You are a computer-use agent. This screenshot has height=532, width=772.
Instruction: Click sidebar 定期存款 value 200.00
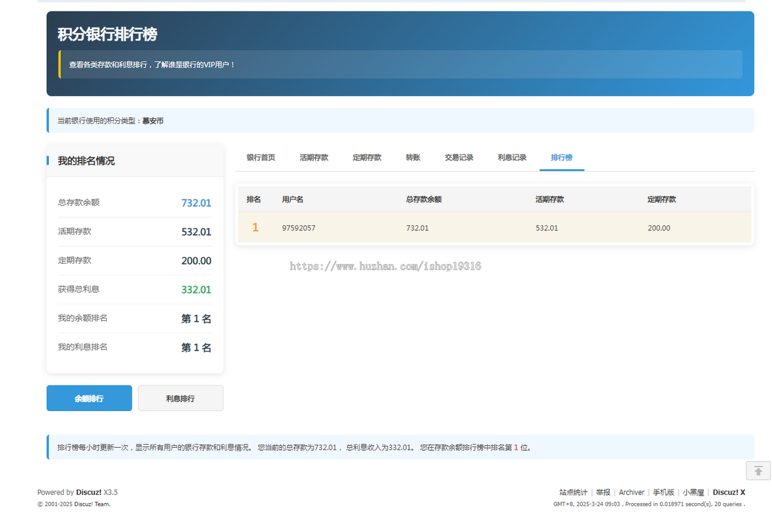click(196, 261)
